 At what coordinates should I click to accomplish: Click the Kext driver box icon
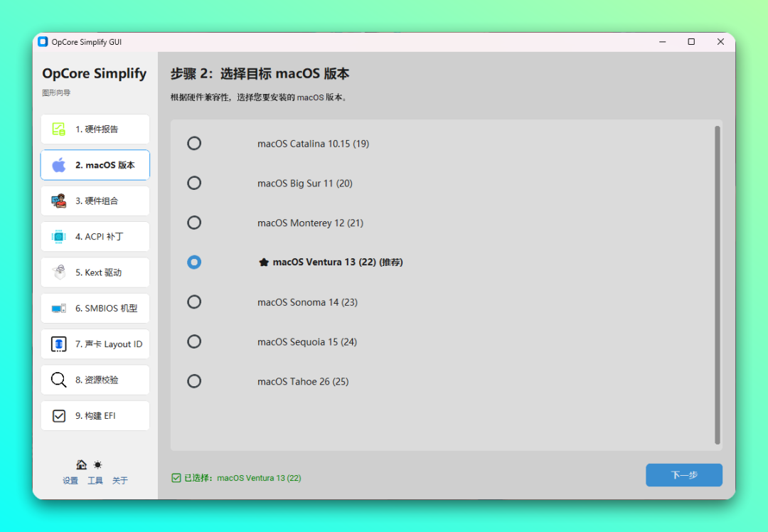59,272
